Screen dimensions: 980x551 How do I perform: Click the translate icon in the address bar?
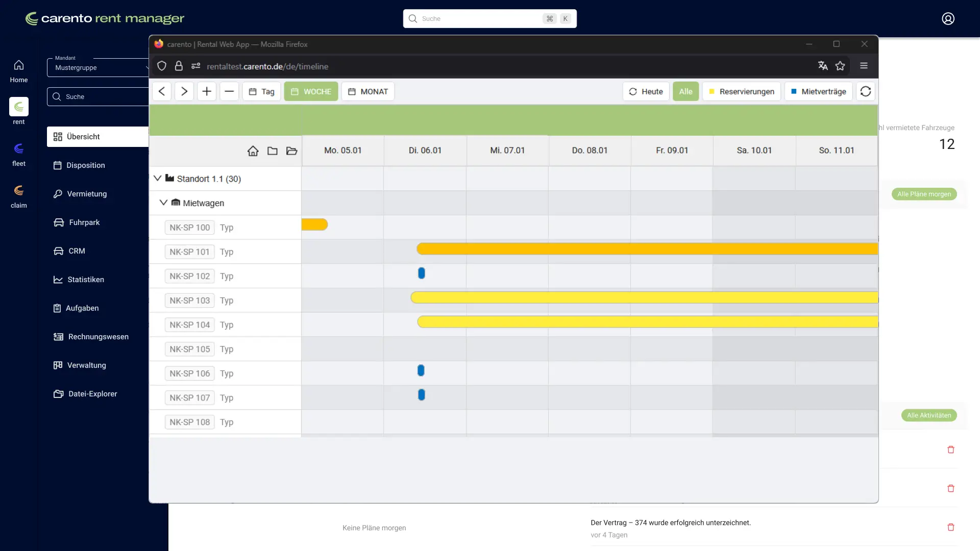pyautogui.click(x=823, y=66)
